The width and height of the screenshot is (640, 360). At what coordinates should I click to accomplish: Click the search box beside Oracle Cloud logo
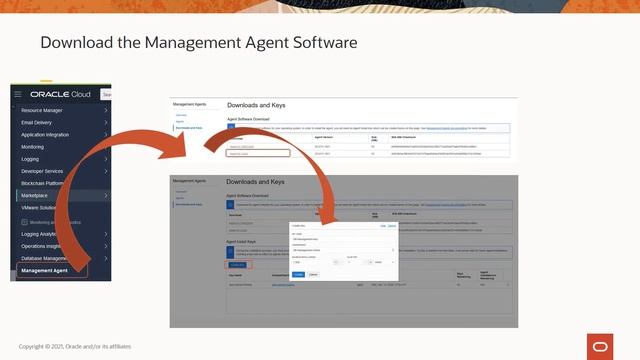106,95
